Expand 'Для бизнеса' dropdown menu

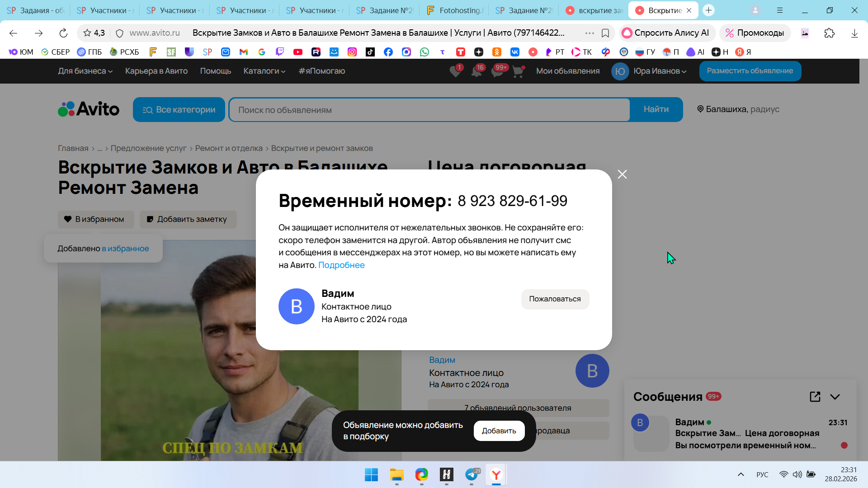(x=85, y=71)
